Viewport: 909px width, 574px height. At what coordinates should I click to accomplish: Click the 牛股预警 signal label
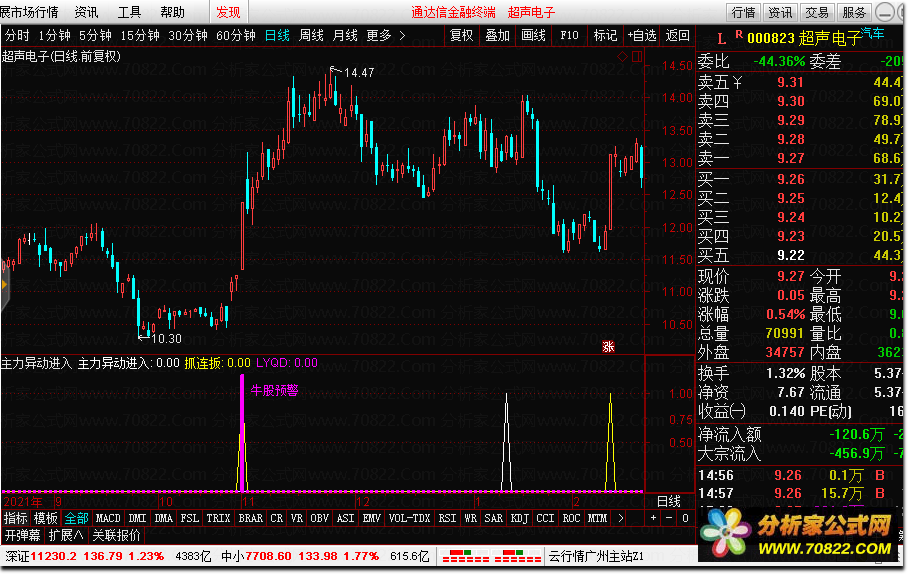(274, 390)
